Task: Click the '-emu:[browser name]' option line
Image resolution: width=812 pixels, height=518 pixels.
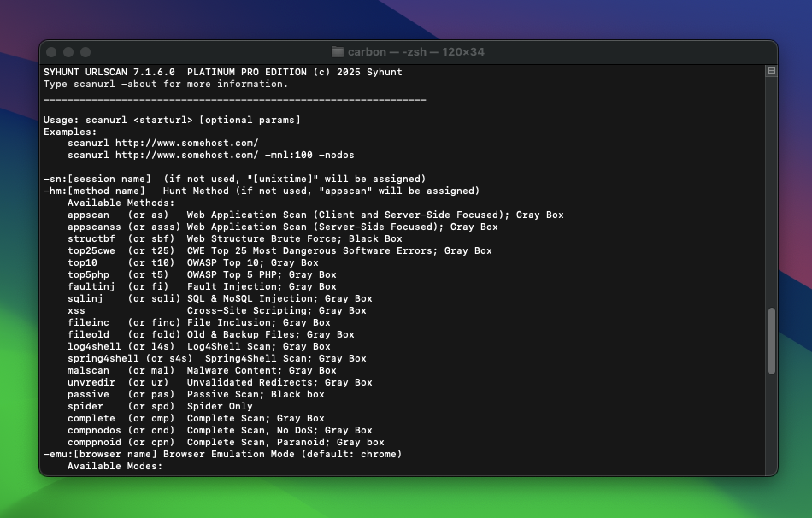Action: tap(223, 454)
